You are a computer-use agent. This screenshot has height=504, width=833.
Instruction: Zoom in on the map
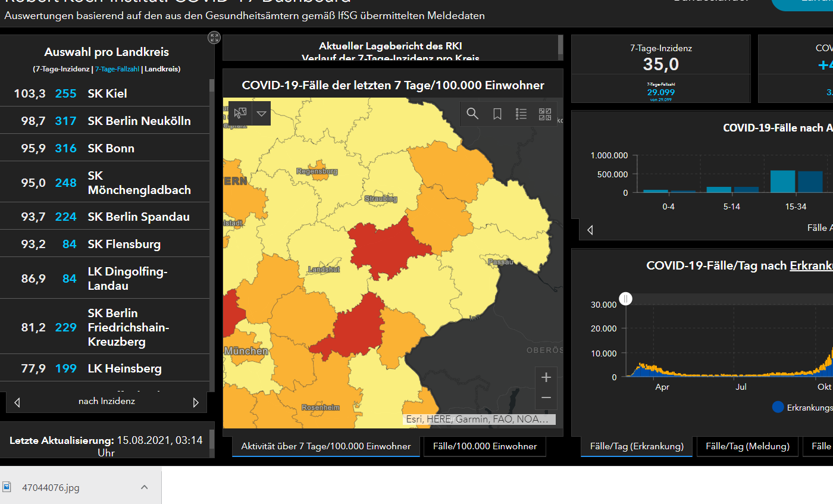pos(546,377)
